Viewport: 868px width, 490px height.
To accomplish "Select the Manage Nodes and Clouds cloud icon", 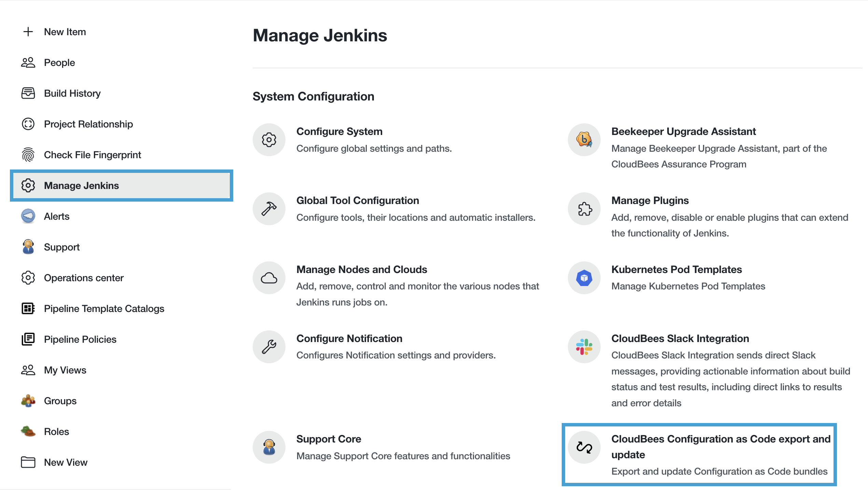I will [269, 278].
